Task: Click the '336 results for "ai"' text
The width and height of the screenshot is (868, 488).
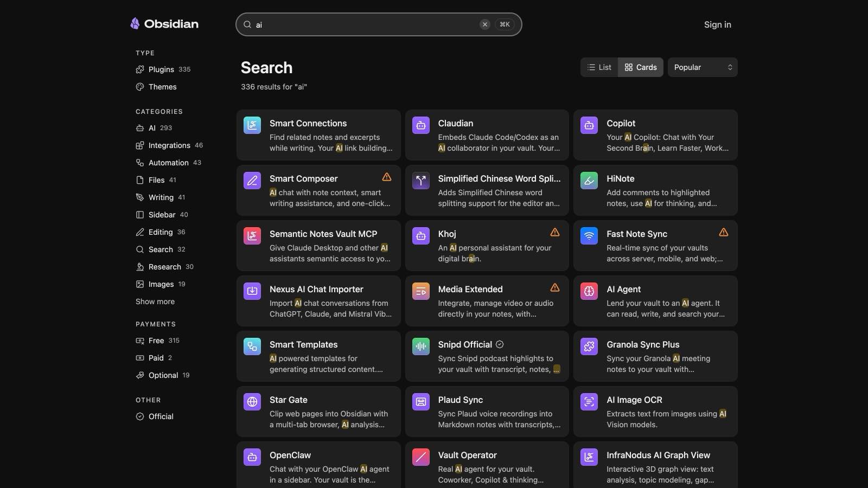Action: [274, 87]
